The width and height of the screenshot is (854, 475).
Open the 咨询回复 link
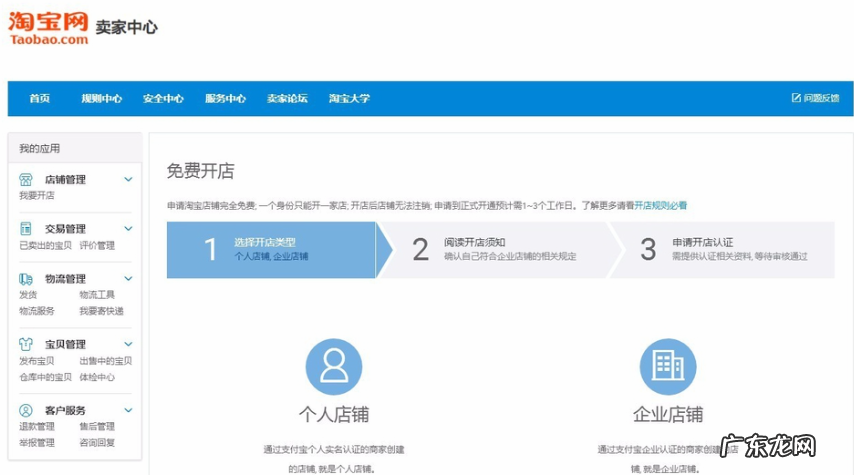(x=97, y=443)
